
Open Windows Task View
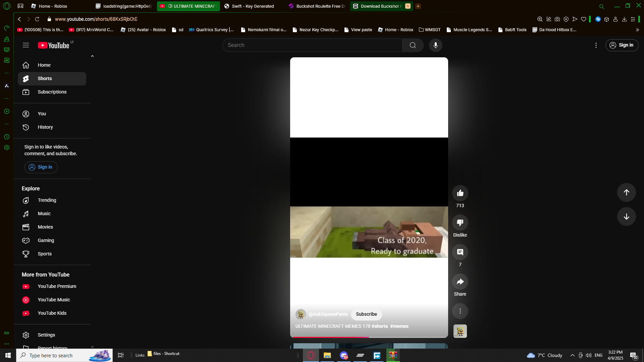click(121, 355)
